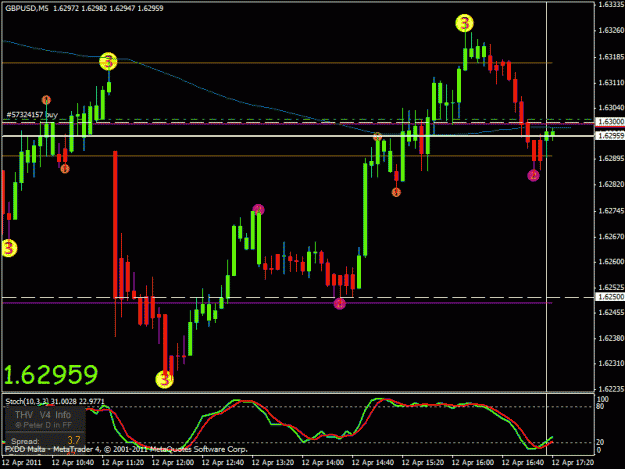Click the 12 Apr 16:40 time label
The width and height of the screenshot is (625, 469).
click(523, 463)
